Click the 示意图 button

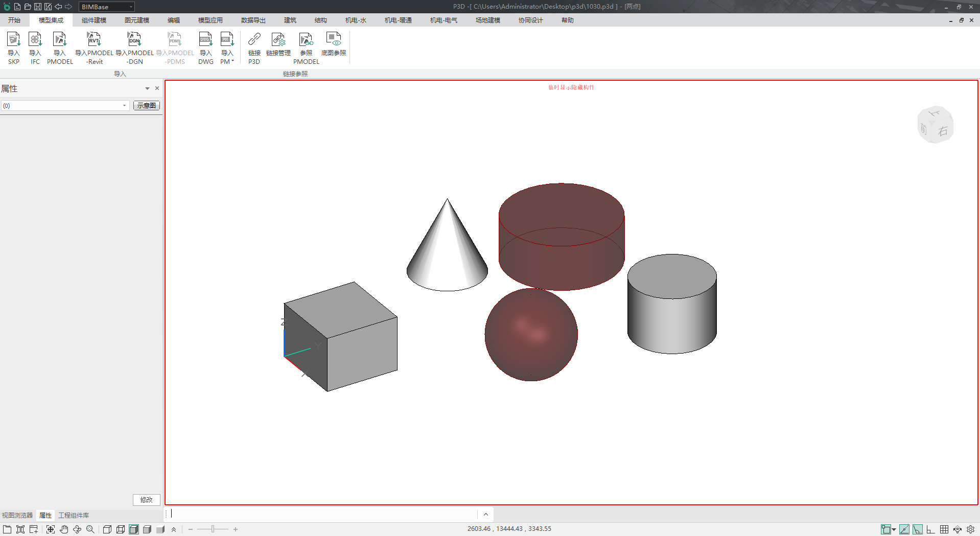[147, 106]
